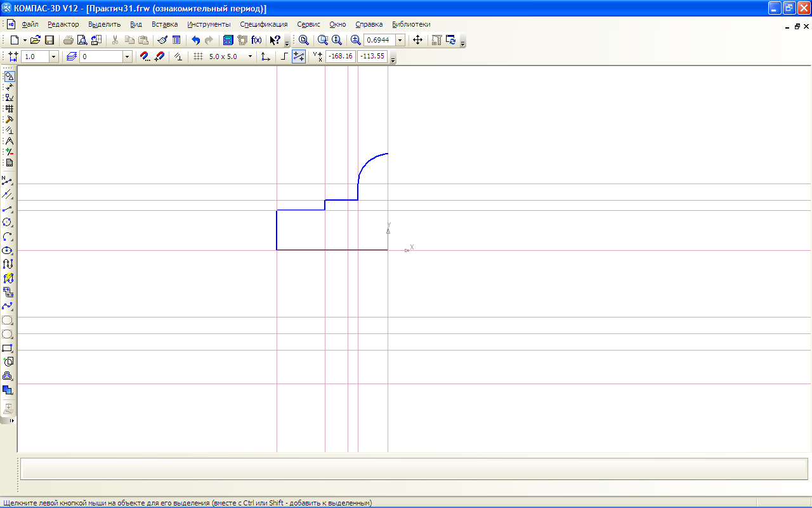The width and height of the screenshot is (812, 508).
Task: Open the Файл menu
Action: point(30,24)
